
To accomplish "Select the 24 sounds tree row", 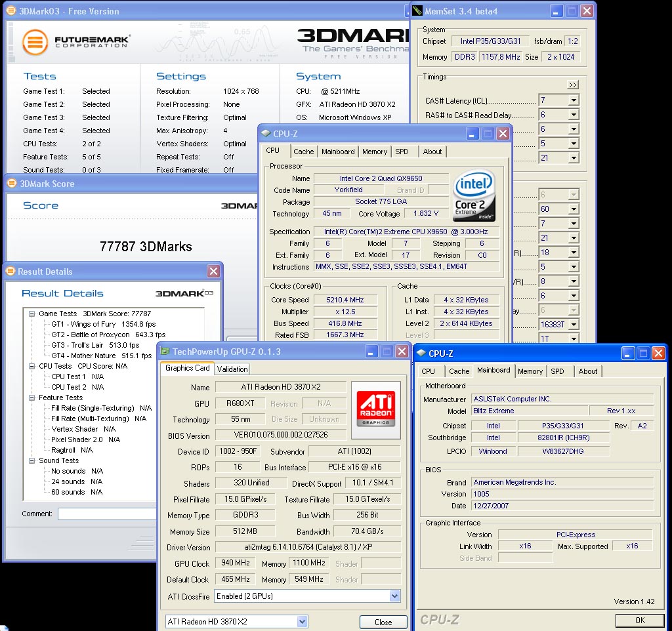I will pos(77,481).
